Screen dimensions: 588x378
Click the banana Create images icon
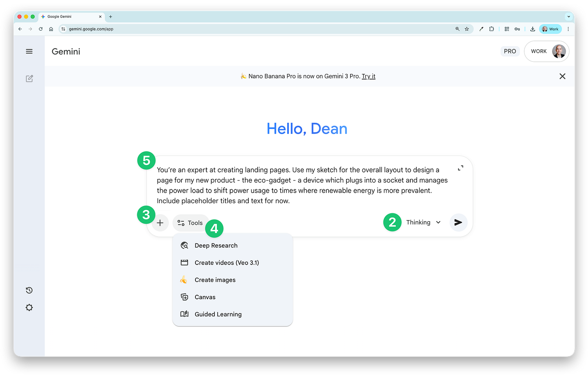184,279
